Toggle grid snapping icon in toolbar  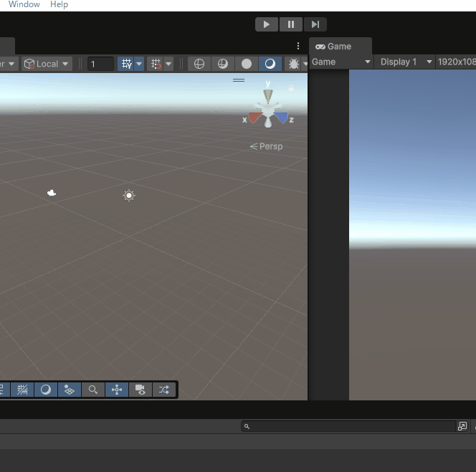pyautogui.click(x=126, y=64)
